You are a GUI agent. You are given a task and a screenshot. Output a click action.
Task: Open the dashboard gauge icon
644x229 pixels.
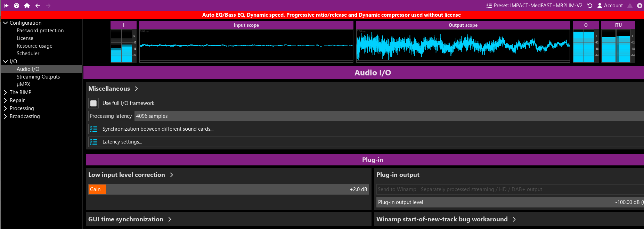pos(17,6)
